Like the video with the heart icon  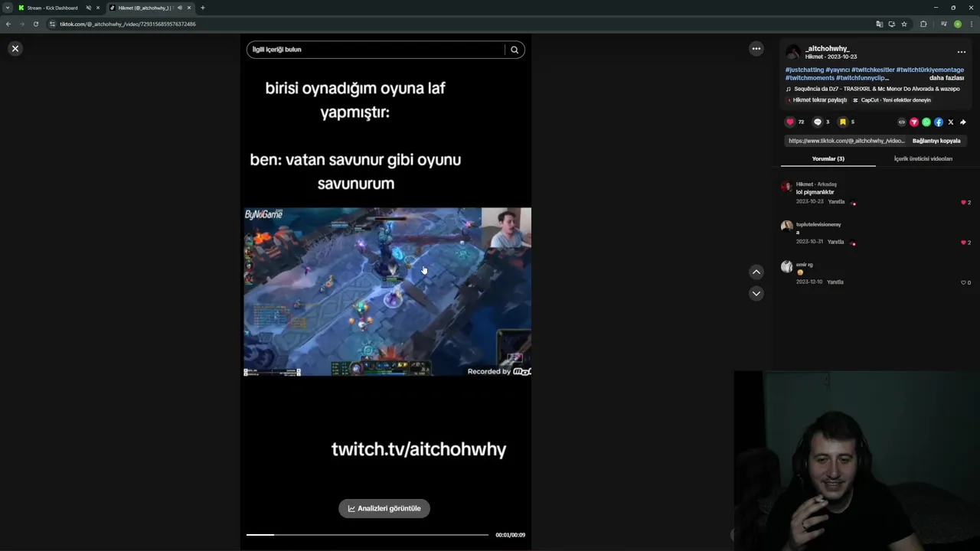click(x=790, y=122)
